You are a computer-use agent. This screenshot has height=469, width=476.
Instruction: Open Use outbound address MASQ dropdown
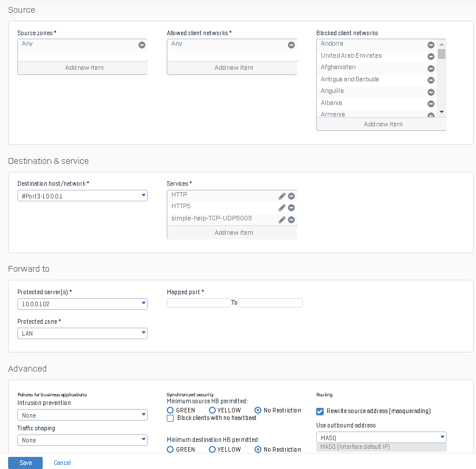pyautogui.click(x=381, y=437)
